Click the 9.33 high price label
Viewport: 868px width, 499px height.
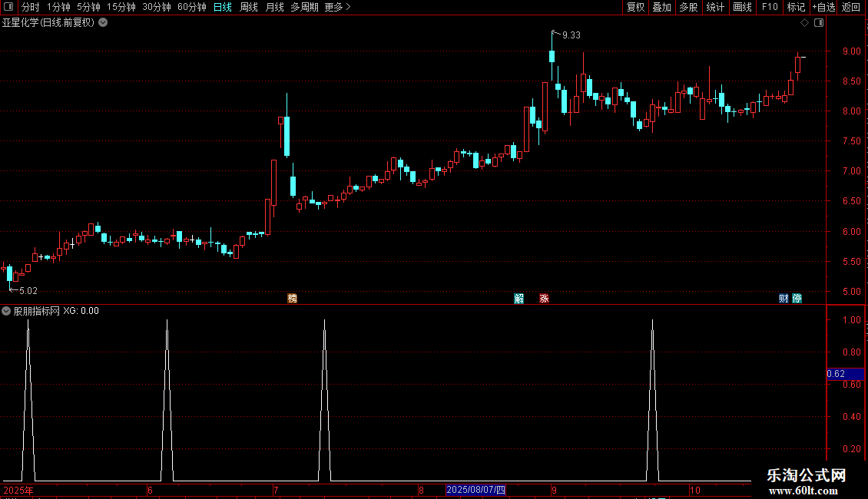(571, 35)
